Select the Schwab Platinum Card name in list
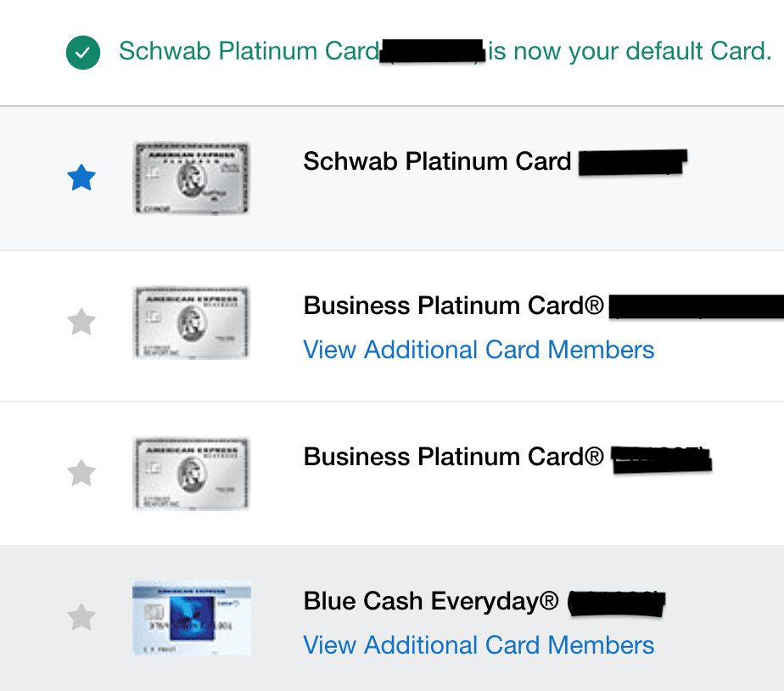 [437, 161]
